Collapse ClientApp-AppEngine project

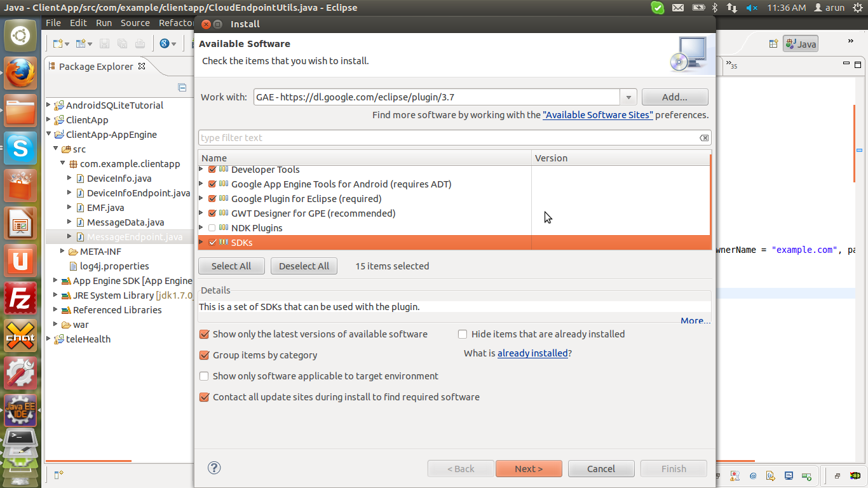(x=49, y=134)
